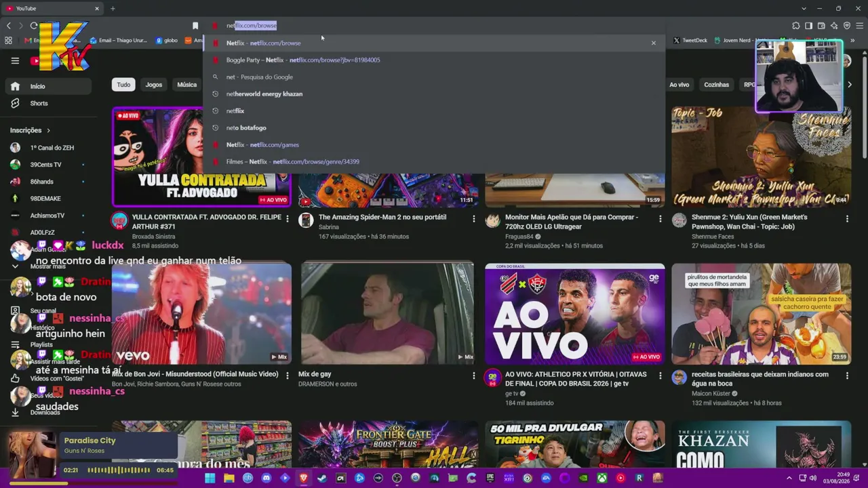Select the Ao vivo filter chip
Screen dimensions: 868x488
679,85
